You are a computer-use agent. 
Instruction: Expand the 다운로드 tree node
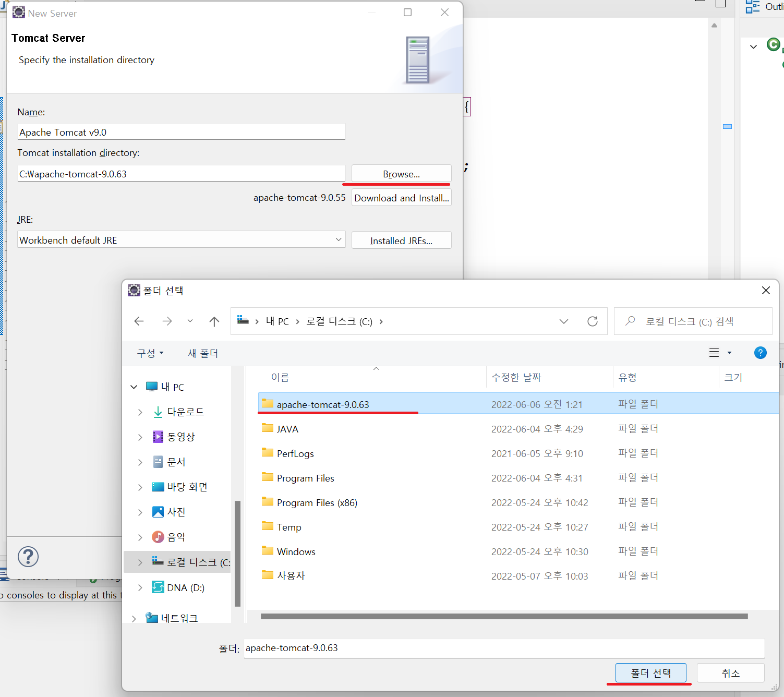140,412
